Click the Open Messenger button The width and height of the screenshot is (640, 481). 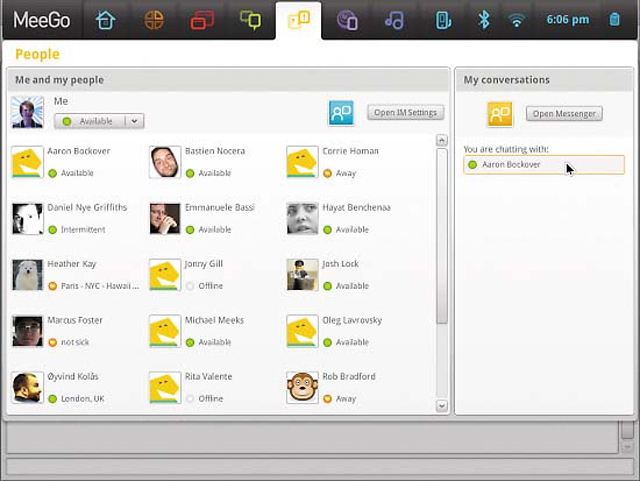(564, 114)
